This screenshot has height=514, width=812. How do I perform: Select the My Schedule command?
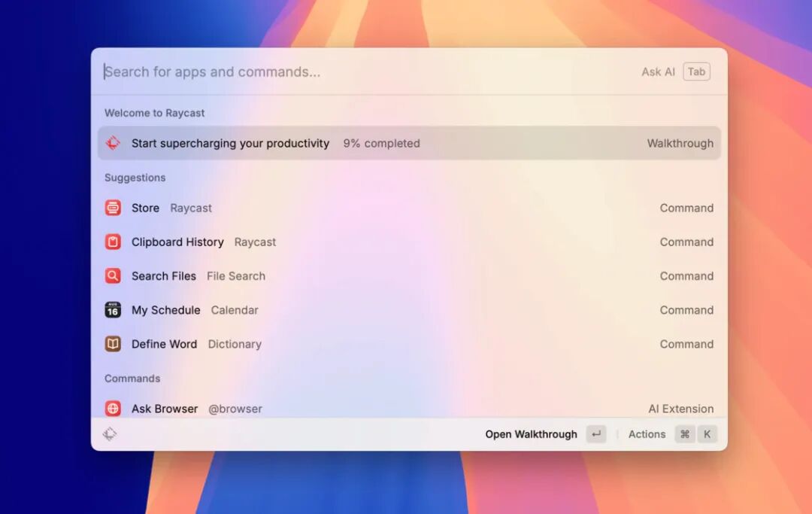point(409,310)
